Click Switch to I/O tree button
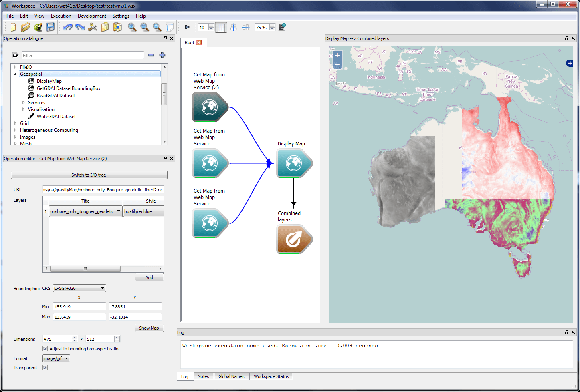580x392 pixels. (x=89, y=175)
